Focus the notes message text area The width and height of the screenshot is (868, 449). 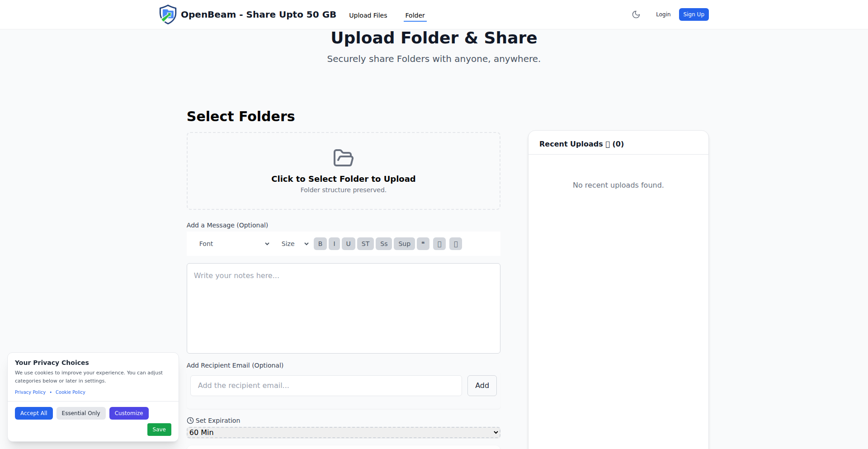[x=344, y=308]
